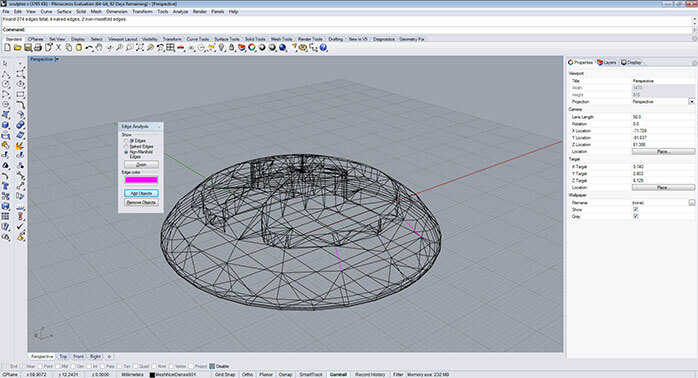The image size is (698, 378).
Task: Toggle the Point osnap checkbox
Action: [40, 366]
